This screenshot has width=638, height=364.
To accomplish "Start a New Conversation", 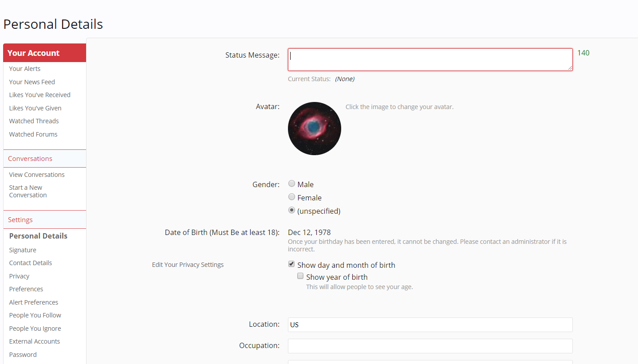I will point(28,191).
